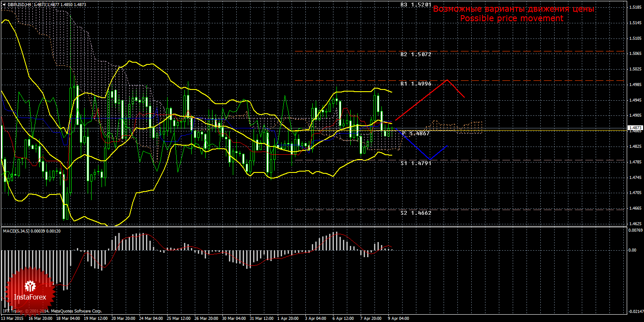644x322 pixels.
Task: Click the bottom of the blue forecast line
Action: click(x=429, y=159)
